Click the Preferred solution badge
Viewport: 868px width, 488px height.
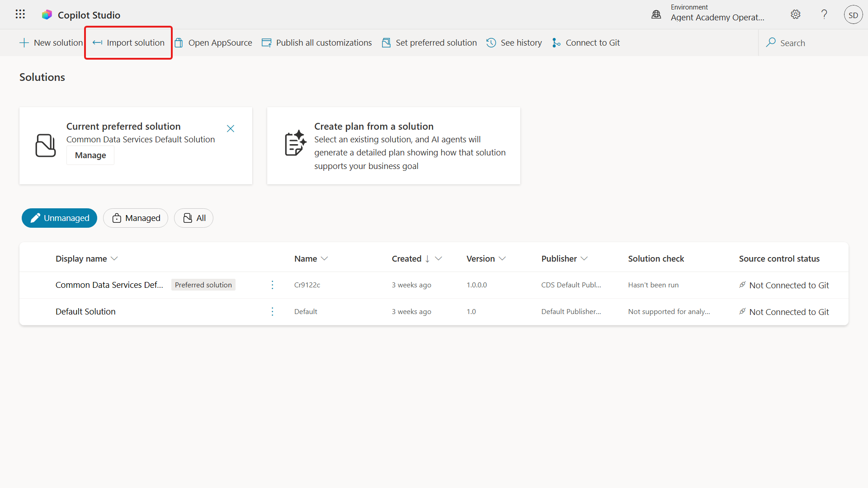click(203, 285)
